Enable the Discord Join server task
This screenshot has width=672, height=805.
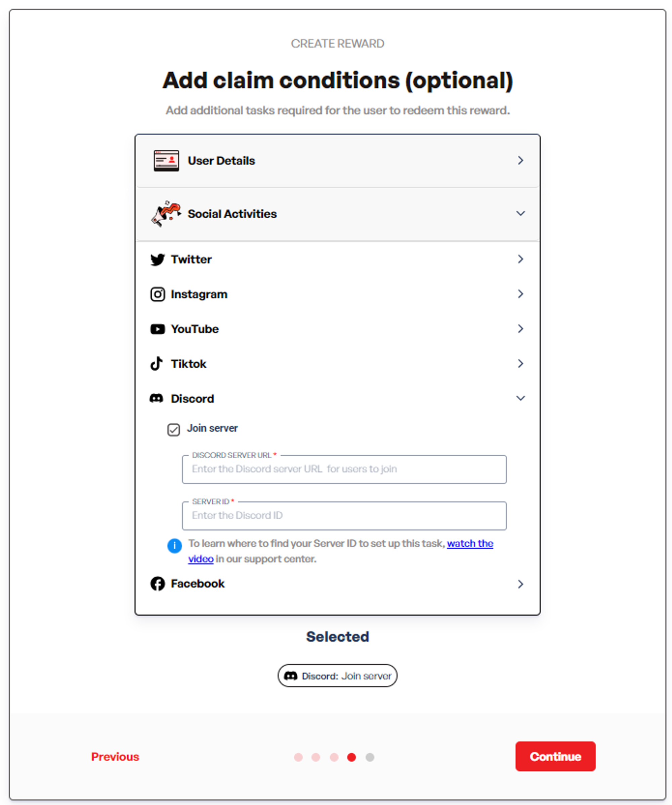[173, 428]
